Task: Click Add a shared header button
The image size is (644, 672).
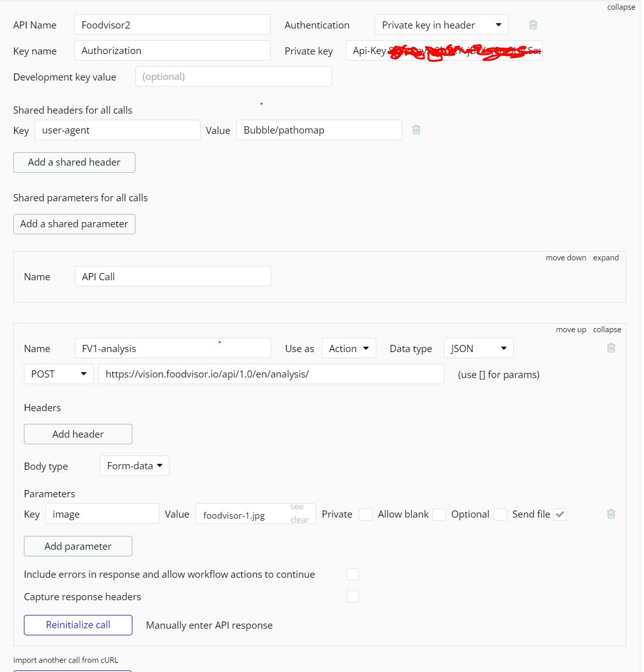Action: tap(74, 163)
